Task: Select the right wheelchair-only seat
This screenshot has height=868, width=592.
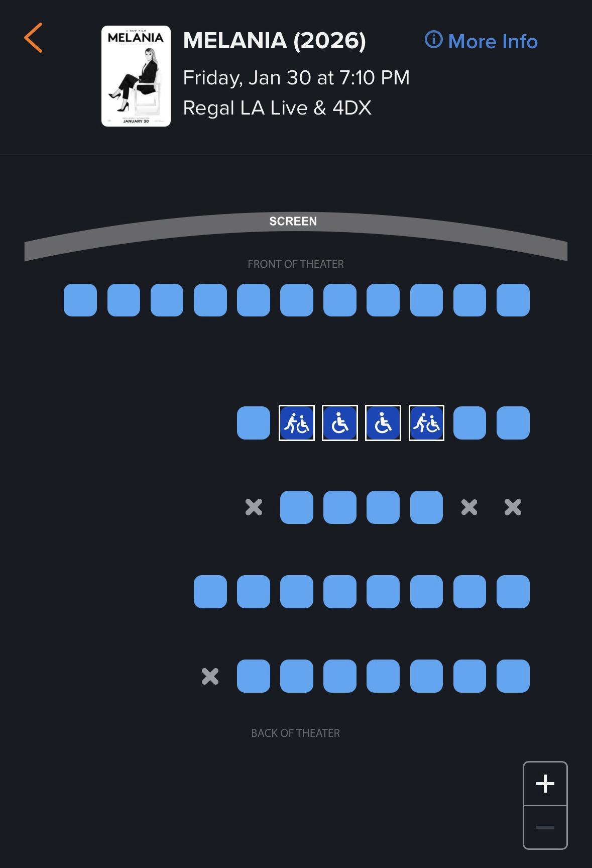Action: [383, 423]
